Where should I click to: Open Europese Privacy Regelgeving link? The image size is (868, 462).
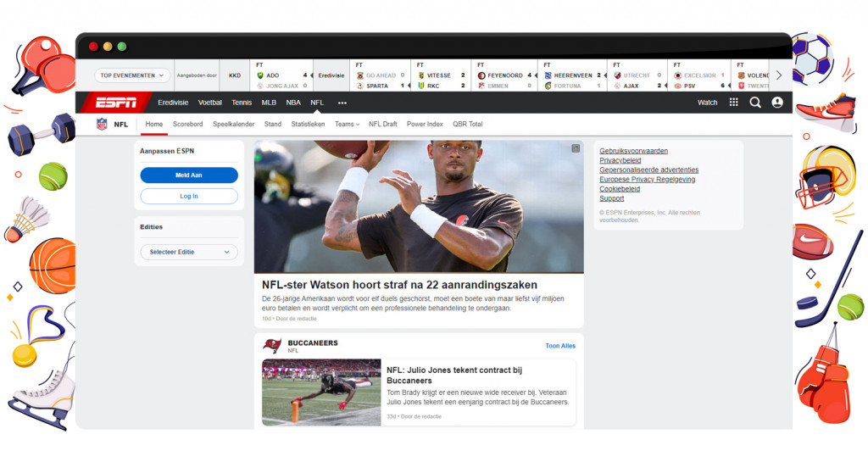point(647,179)
